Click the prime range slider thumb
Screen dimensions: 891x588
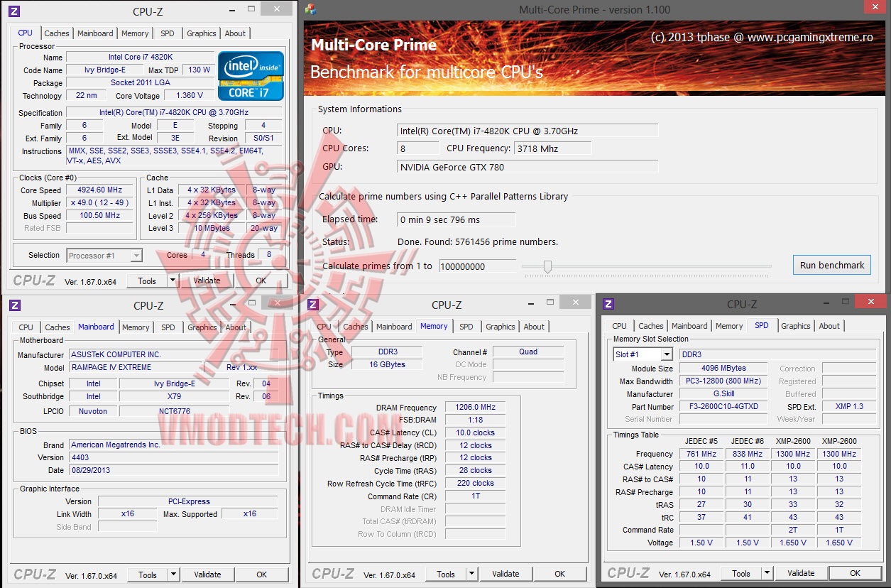[x=547, y=266]
